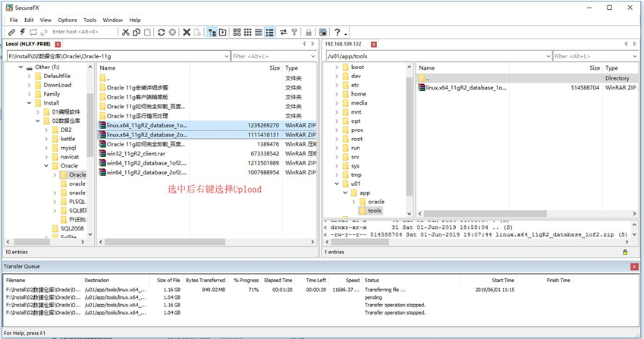Click the Cut scissors icon
Image resolution: width=644 pixels, height=339 pixels.
[x=126, y=32]
